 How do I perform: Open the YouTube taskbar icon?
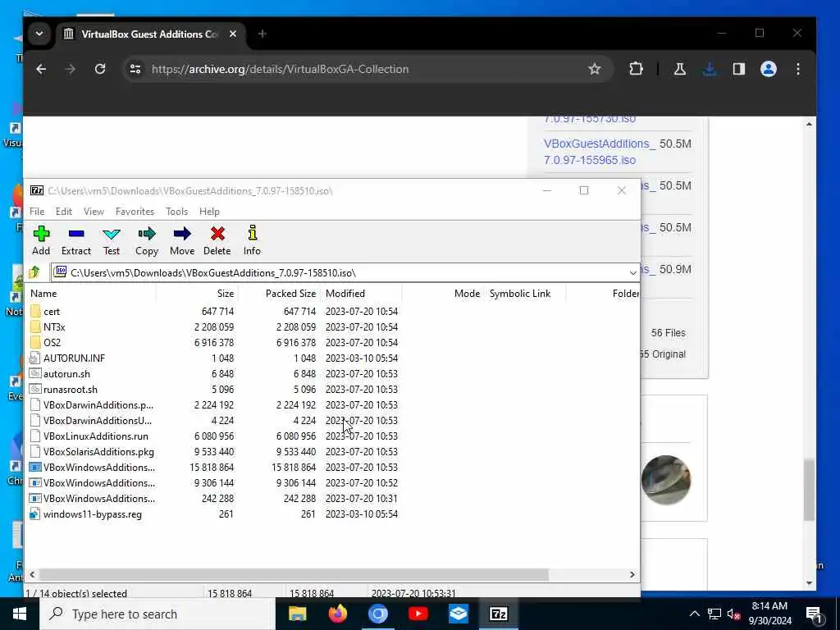tap(418, 614)
